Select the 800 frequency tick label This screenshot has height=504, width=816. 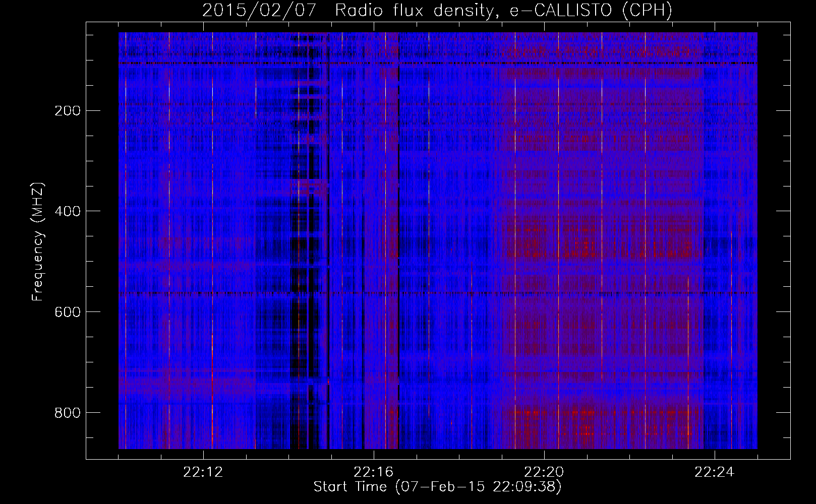tap(67, 413)
